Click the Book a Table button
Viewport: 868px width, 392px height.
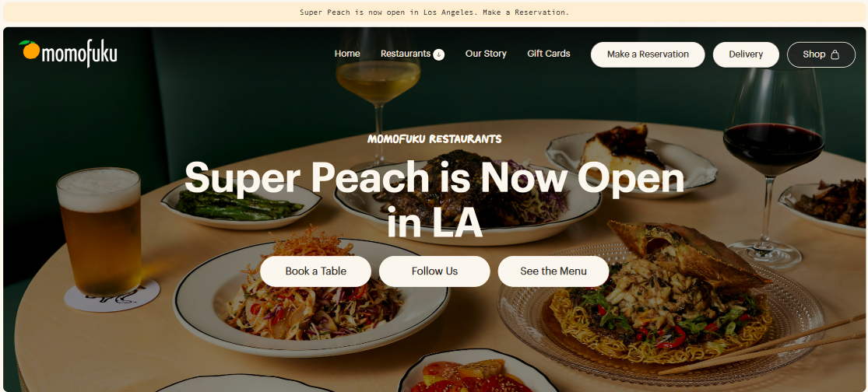pos(315,271)
